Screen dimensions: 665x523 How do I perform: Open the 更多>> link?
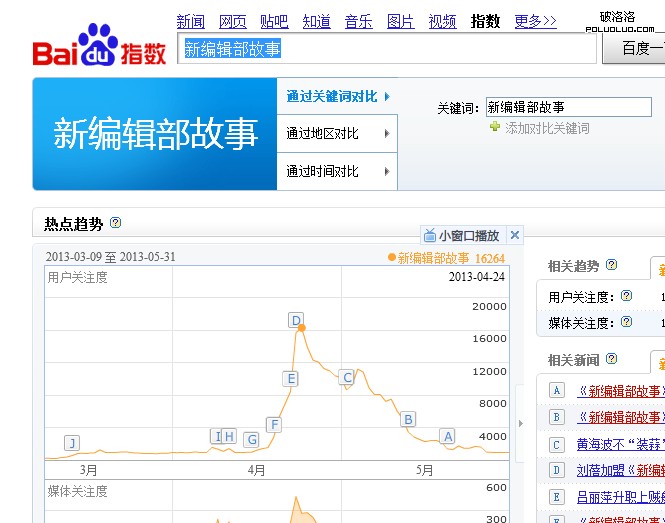pos(536,21)
